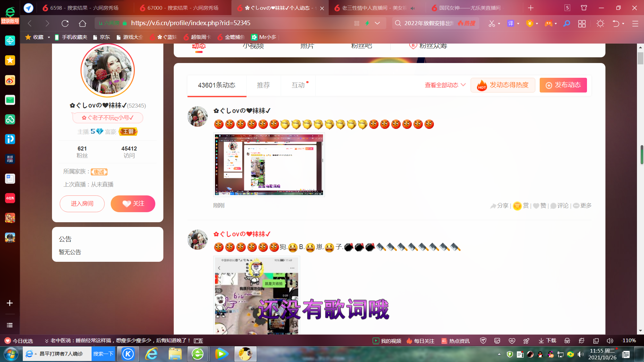Click the browser forward arrow
This screenshot has width=644, height=362.
[x=47, y=23]
